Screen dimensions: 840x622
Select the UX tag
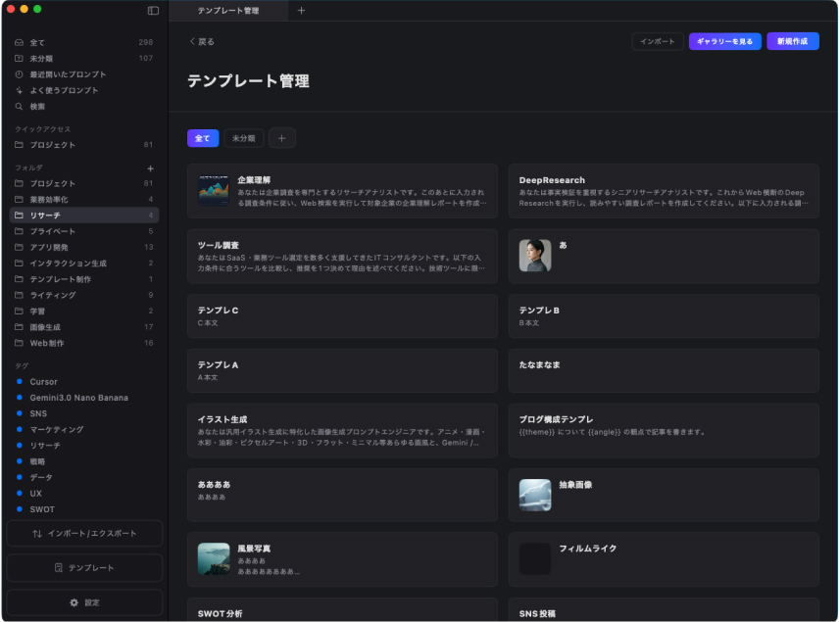click(x=84, y=494)
